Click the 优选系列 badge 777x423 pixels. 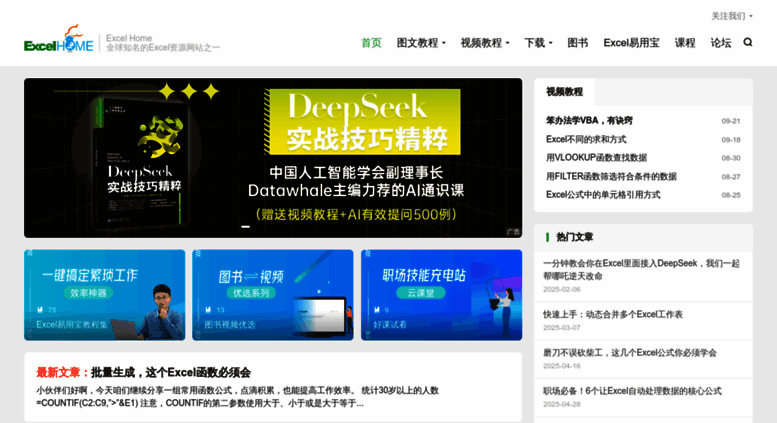tap(251, 293)
